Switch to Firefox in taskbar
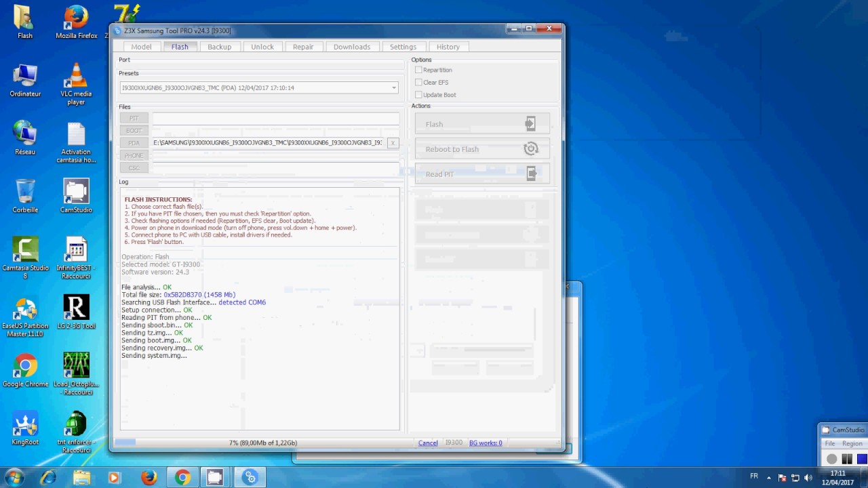The image size is (868, 488). coord(149,478)
